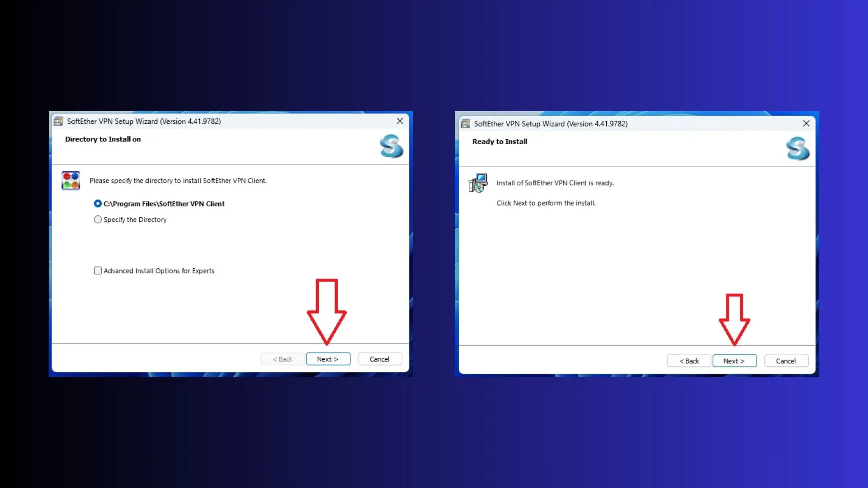
Task: Click Cancel in the Ready to Install window
Action: coord(786,361)
